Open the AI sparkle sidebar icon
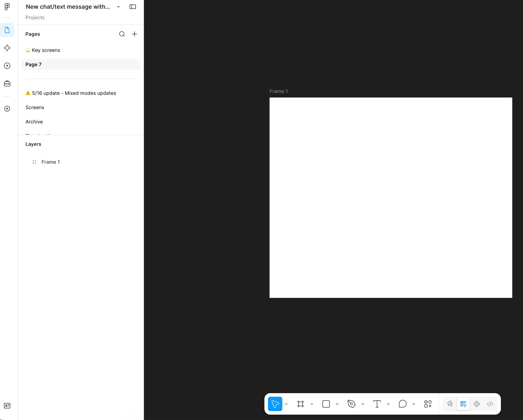523x420 pixels. (x=7, y=48)
